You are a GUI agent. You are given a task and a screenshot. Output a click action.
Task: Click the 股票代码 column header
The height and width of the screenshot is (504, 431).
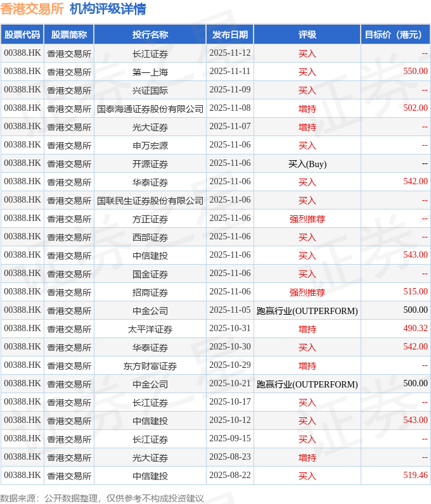click(22, 34)
